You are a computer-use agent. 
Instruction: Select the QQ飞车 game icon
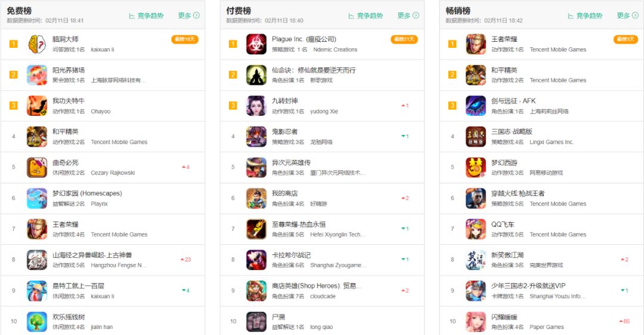tap(476, 229)
